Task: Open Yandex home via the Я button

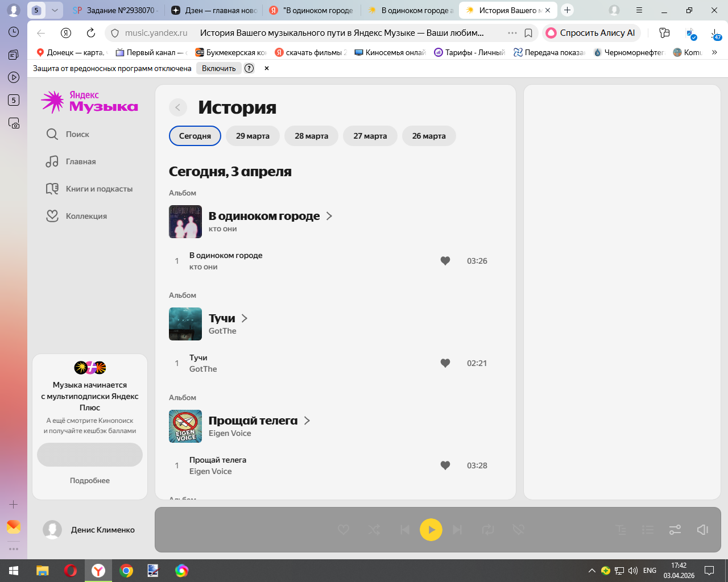Action: point(66,33)
